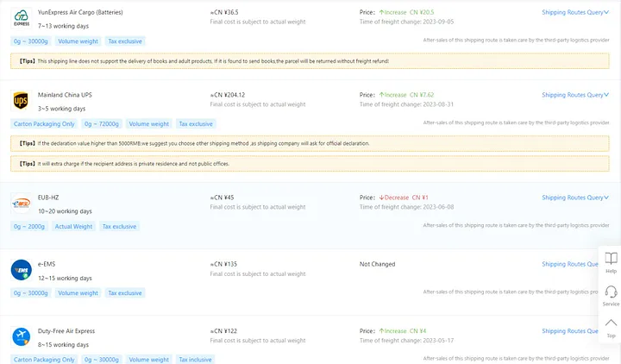
Task: Click the 0g ~ 72000g tag
Action: pyautogui.click(x=102, y=124)
